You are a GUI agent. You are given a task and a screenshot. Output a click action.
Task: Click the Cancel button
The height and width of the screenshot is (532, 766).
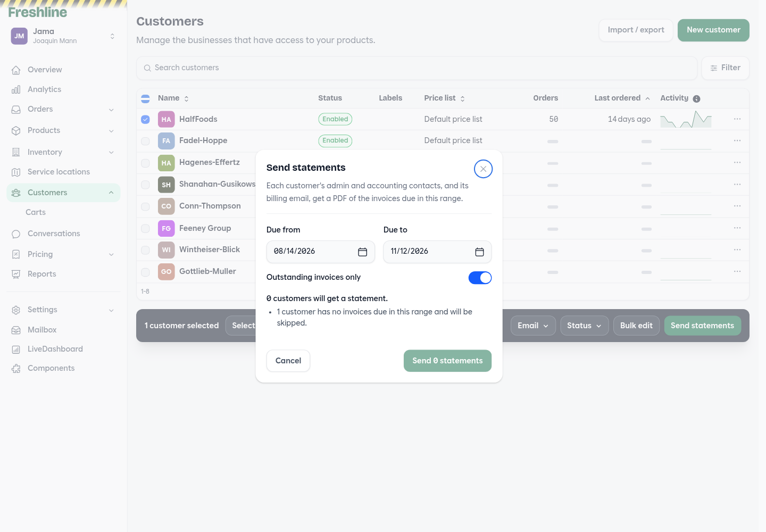pos(288,361)
